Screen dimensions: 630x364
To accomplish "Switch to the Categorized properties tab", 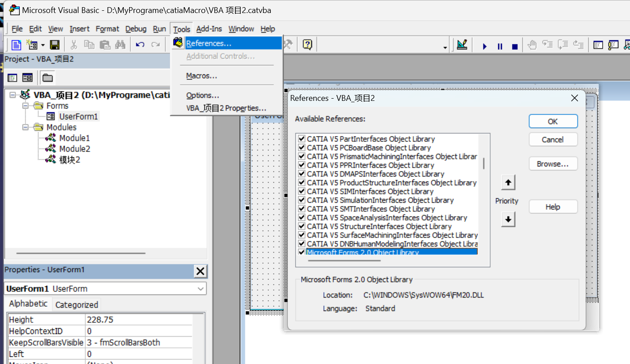I will click(x=77, y=305).
